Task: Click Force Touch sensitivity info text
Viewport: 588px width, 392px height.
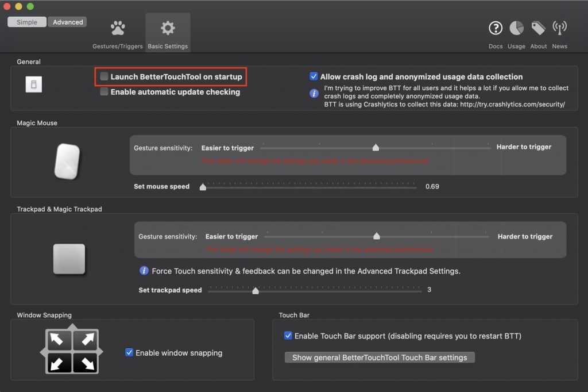Action: pos(306,271)
